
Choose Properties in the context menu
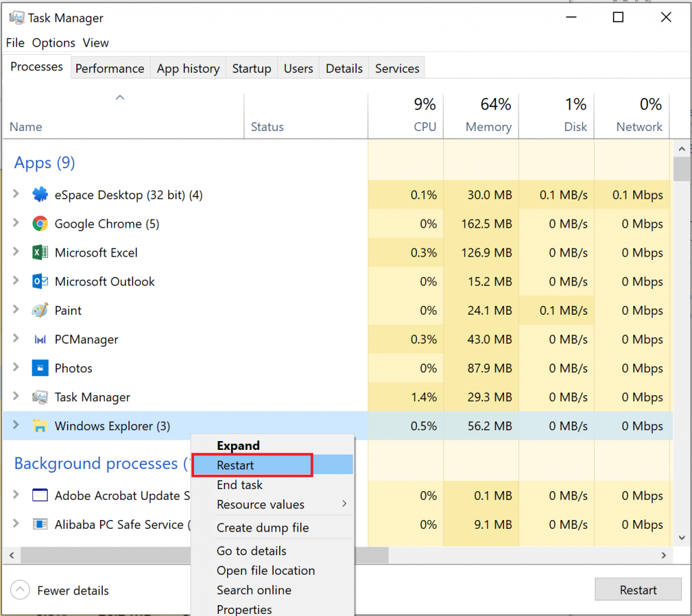click(273, 609)
